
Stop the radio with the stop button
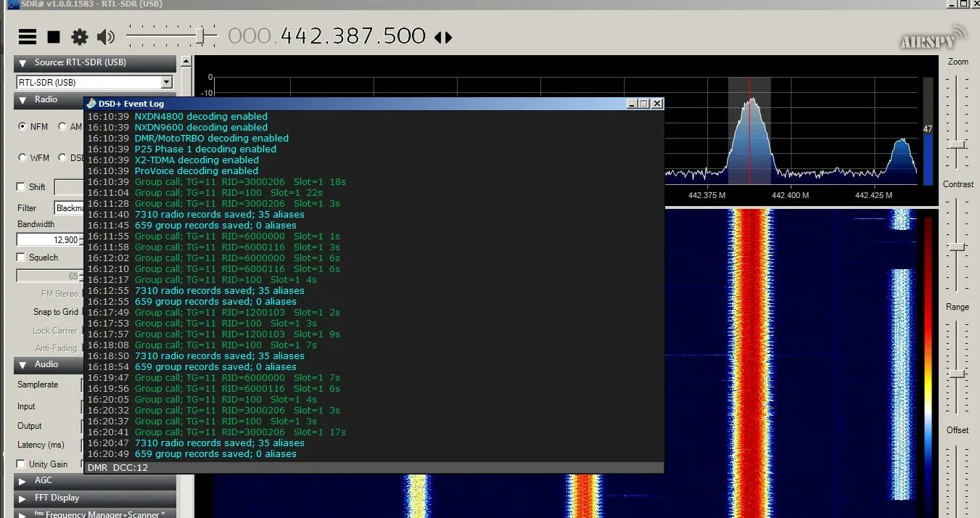coord(54,36)
